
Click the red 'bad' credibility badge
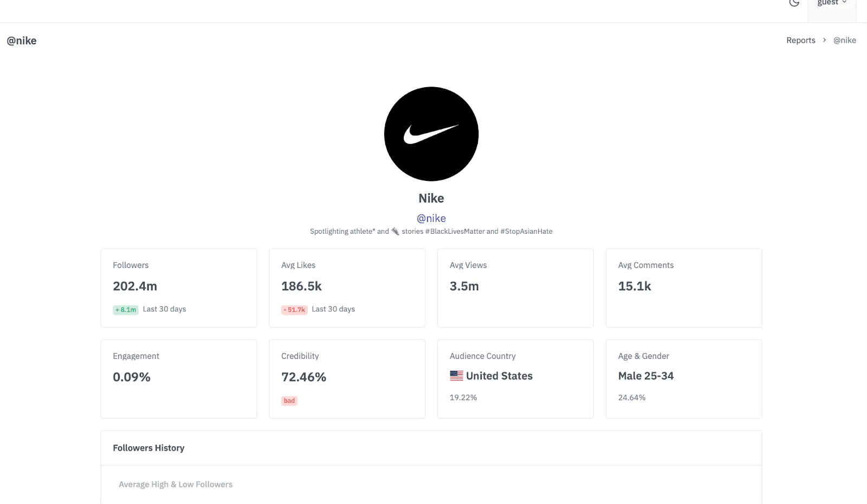[x=289, y=401]
